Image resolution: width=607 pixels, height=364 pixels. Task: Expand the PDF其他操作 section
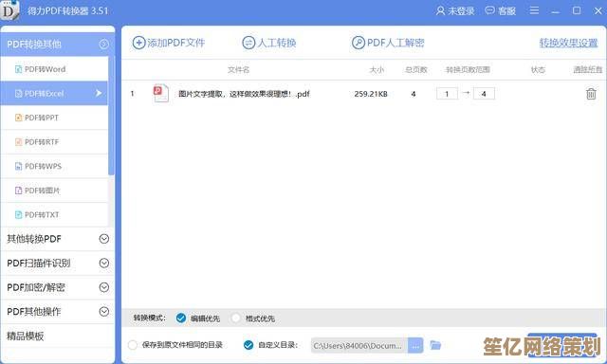point(104,312)
